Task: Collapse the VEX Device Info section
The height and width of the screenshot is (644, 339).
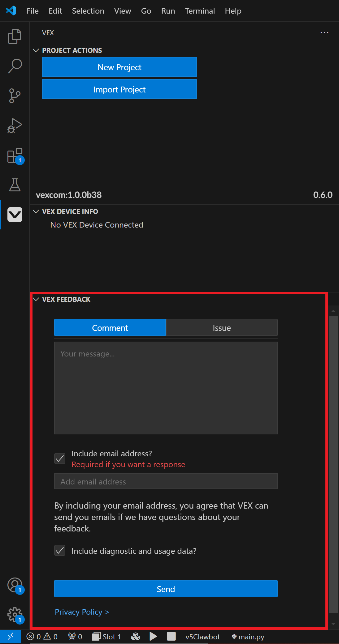Action: (36, 211)
